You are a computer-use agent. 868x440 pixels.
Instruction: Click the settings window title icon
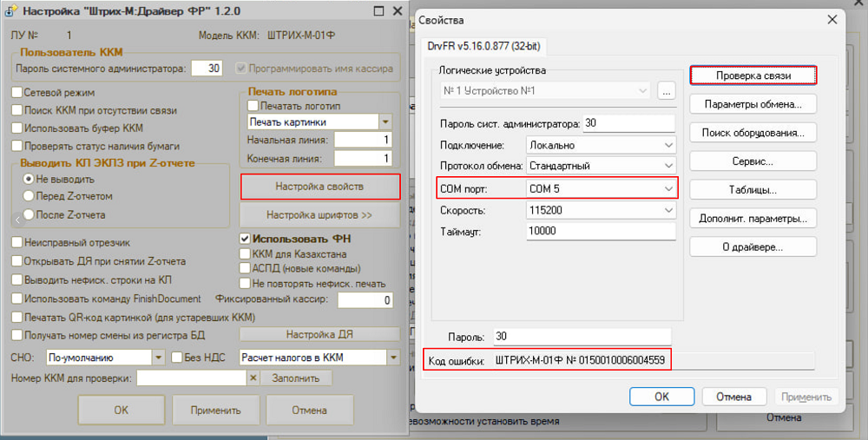pos(11,11)
